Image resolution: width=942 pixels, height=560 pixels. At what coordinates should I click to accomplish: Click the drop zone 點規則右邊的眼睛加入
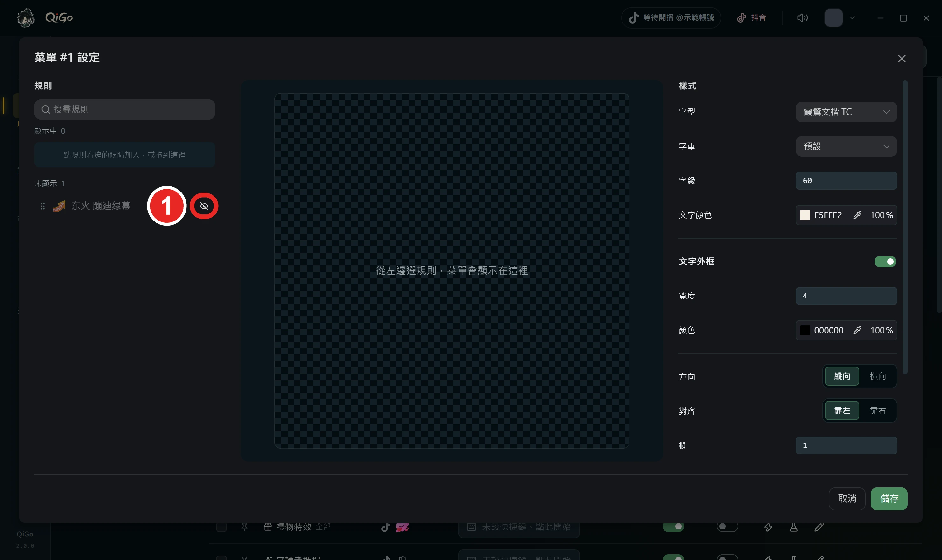click(x=124, y=155)
